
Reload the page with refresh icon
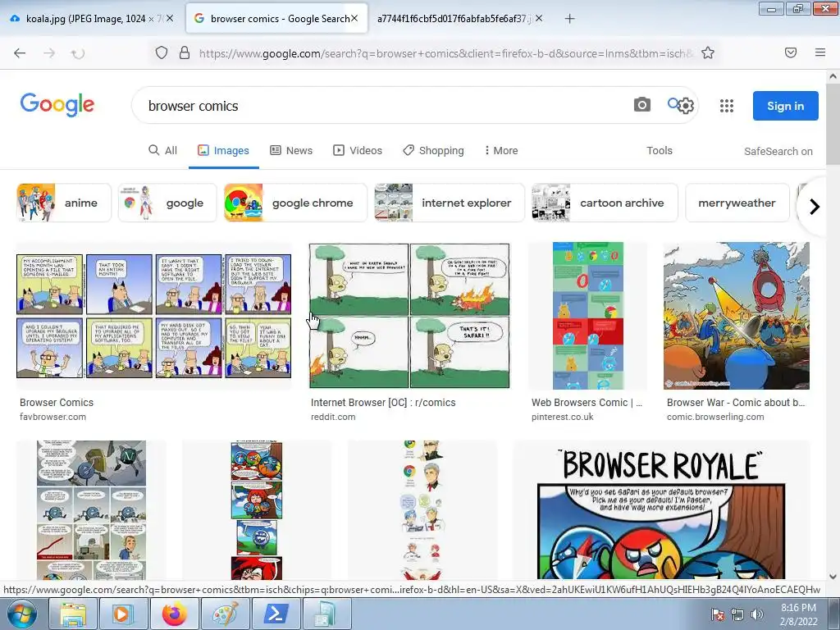[78, 53]
